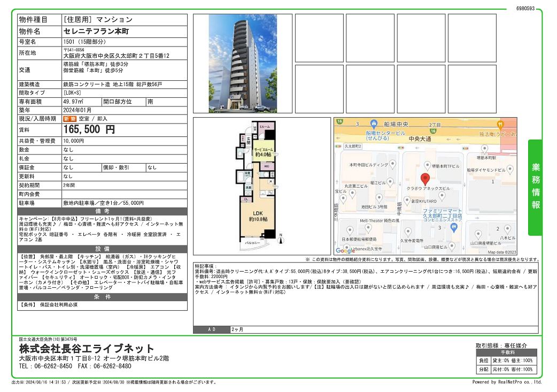The width and height of the screenshot is (557, 392).
Task: Click the red property location pin on map
Action: coord(425,180)
